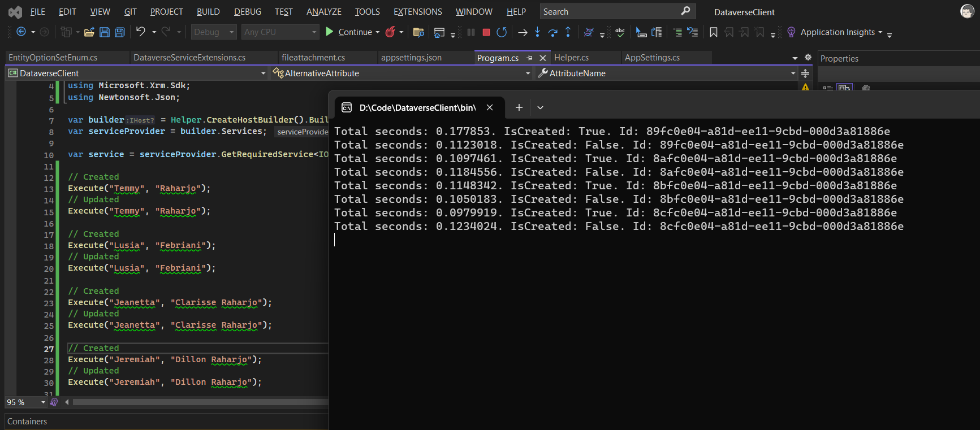Viewport: 980px width, 430px height.
Task: Select Alphabetical view in Properties panel
Action: (844, 88)
